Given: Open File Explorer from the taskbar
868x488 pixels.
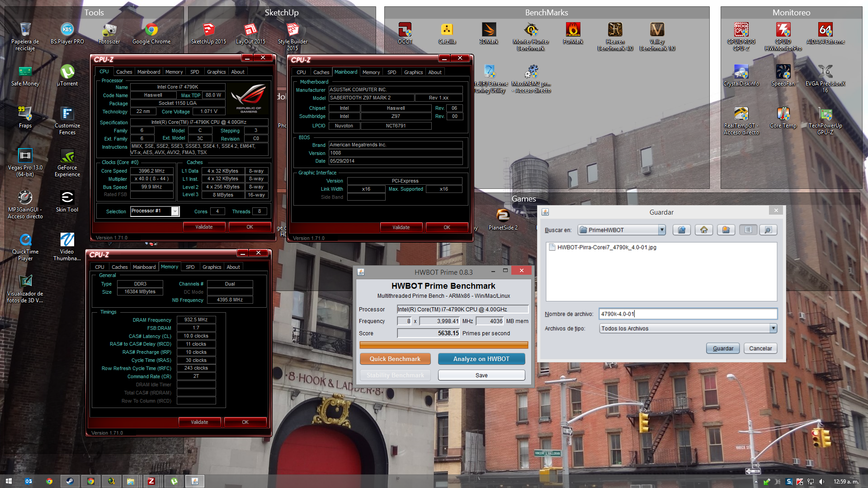Looking at the screenshot, I should [x=131, y=481].
